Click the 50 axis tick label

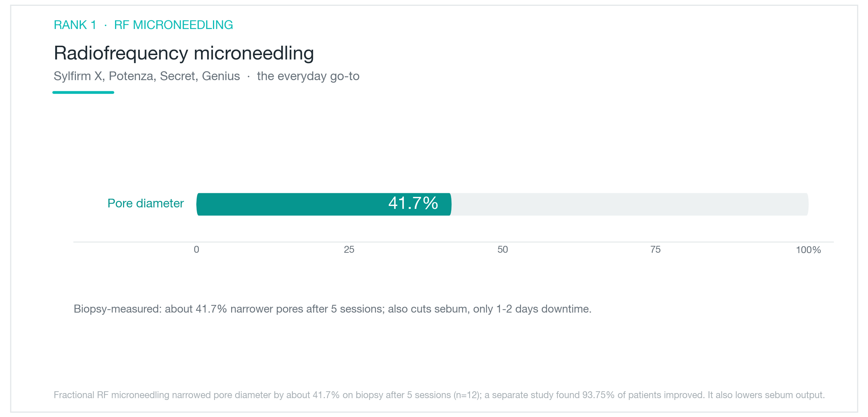[x=503, y=249]
